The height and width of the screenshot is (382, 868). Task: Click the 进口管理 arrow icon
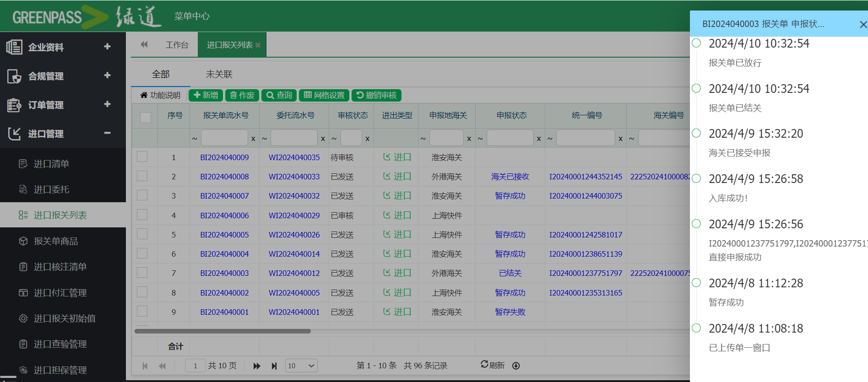[x=14, y=134]
